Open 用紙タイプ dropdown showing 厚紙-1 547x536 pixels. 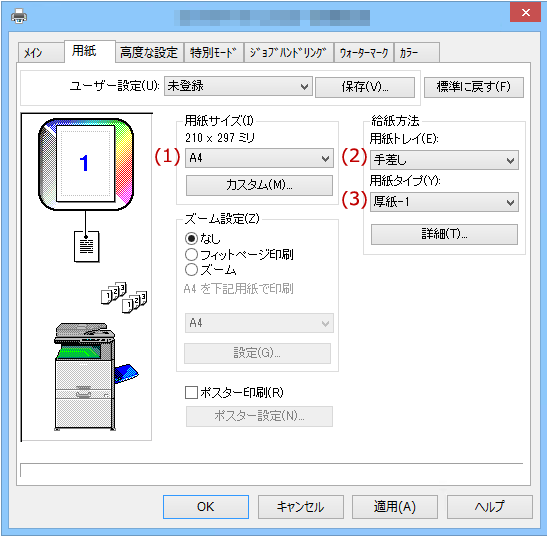tap(444, 202)
